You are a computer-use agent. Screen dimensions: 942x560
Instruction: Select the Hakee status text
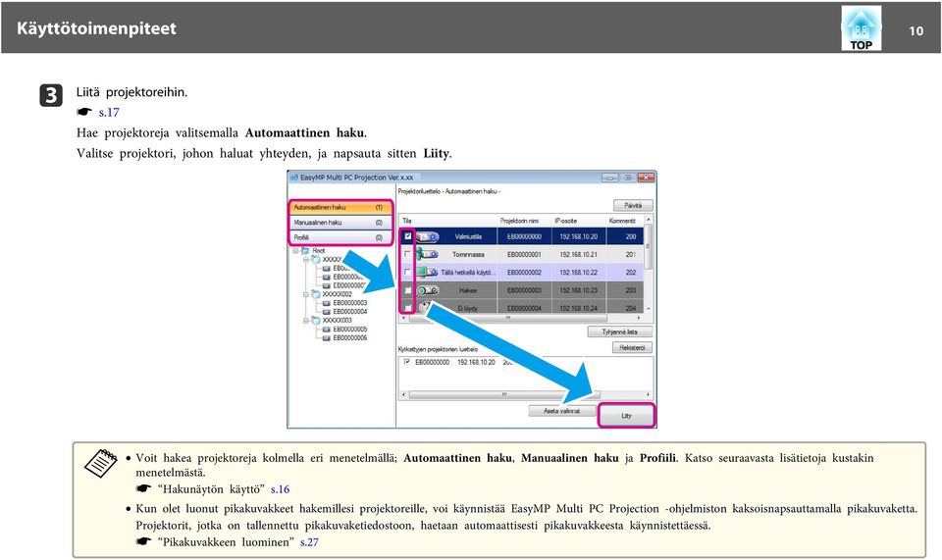[468, 290]
